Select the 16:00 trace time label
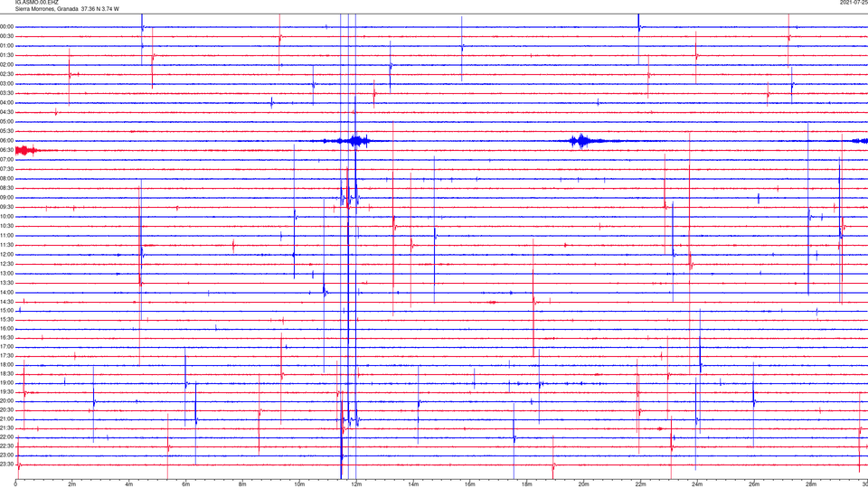 7,329
